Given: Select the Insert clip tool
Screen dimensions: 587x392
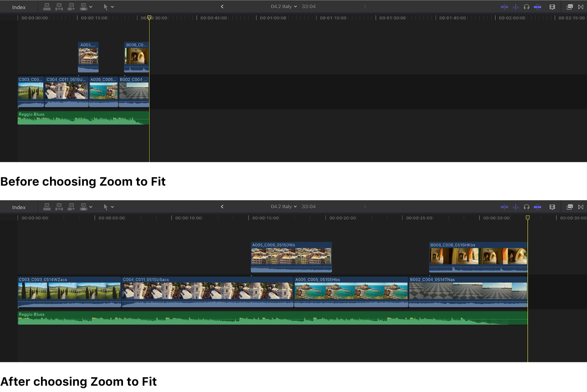Looking at the screenshot, I should click(x=59, y=6).
